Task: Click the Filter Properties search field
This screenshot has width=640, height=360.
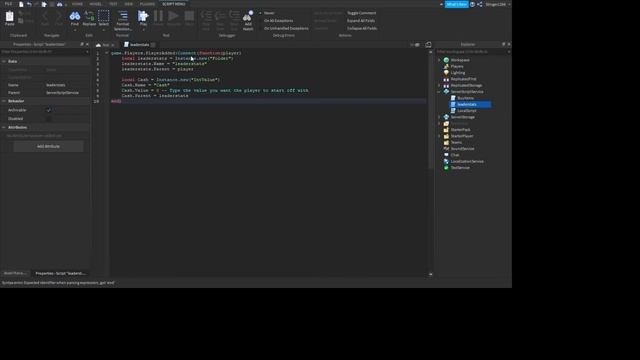Action: pyautogui.click(x=44, y=52)
